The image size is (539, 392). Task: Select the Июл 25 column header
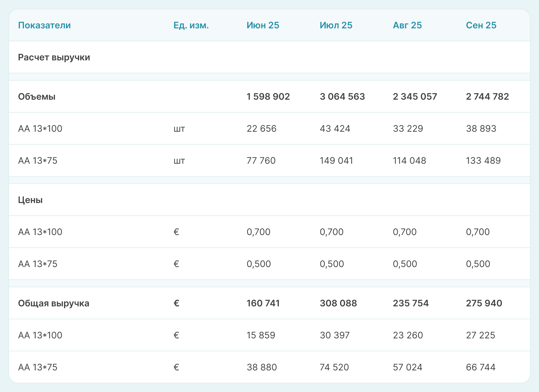[336, 25]
